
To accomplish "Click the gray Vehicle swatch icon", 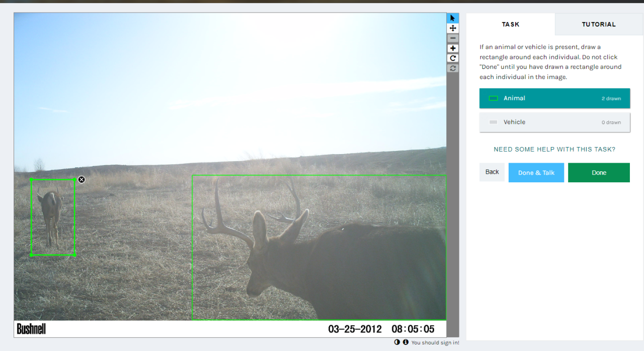I will pyautogui.click(x=493, y=122).
